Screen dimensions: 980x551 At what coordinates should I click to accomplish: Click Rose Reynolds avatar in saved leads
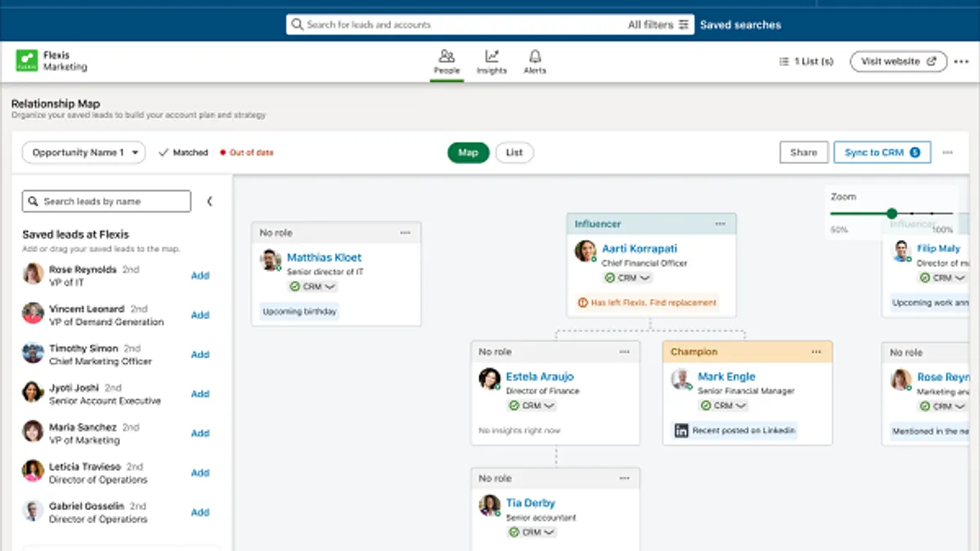click(33, 274)
